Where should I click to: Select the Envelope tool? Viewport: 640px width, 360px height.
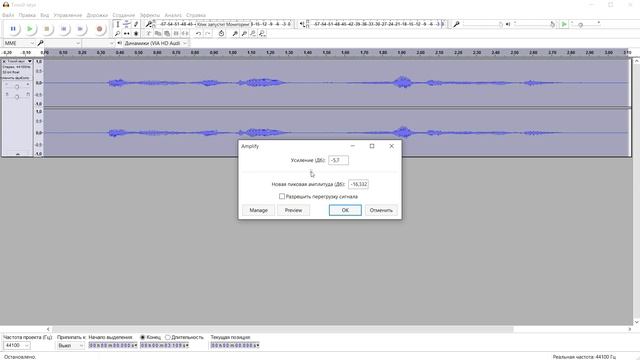pyautogui.click(x=127, y=24)
